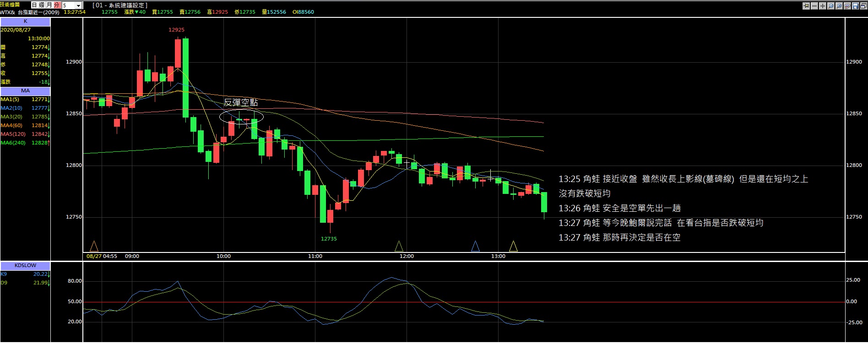Select the 週 weekly period button
The width and height of the screenshot is (868, 343).
(42, 5)
